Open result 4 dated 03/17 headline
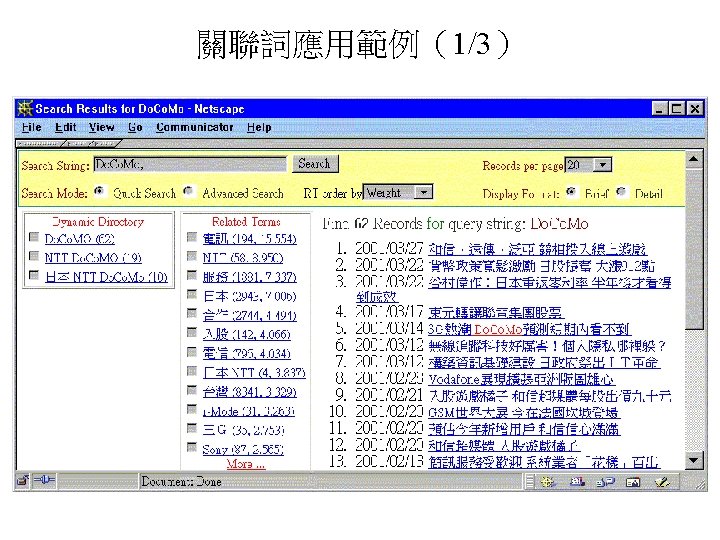720x540 pixels. 496,312
